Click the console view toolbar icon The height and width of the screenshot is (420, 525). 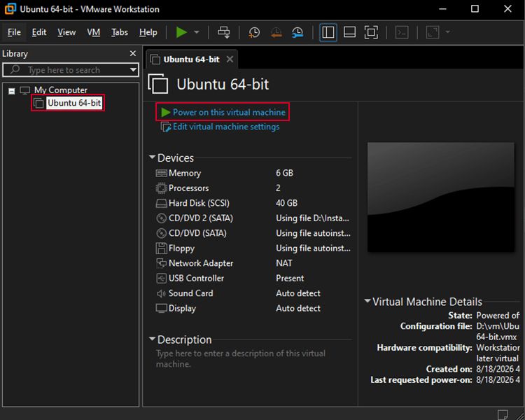click(x=402, y=32)
